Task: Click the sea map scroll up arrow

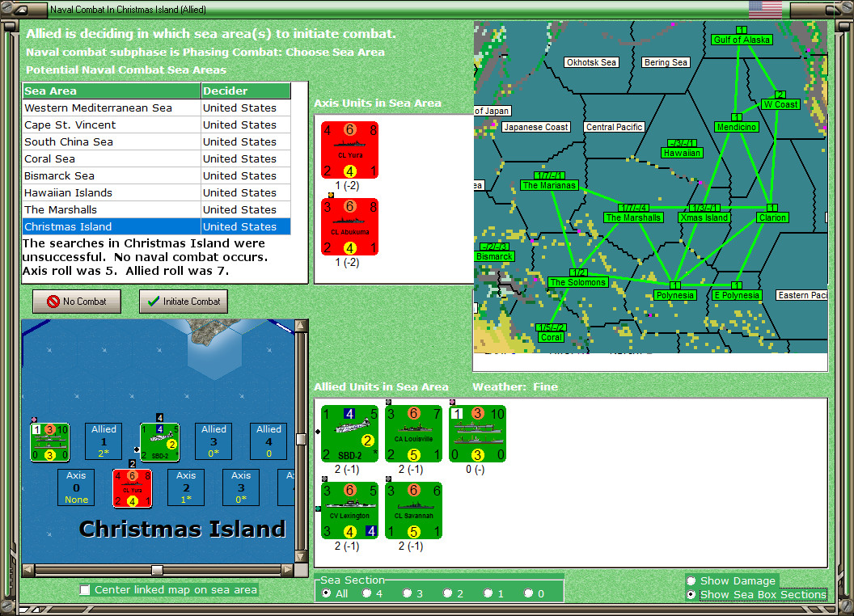Action: point(301,326)
